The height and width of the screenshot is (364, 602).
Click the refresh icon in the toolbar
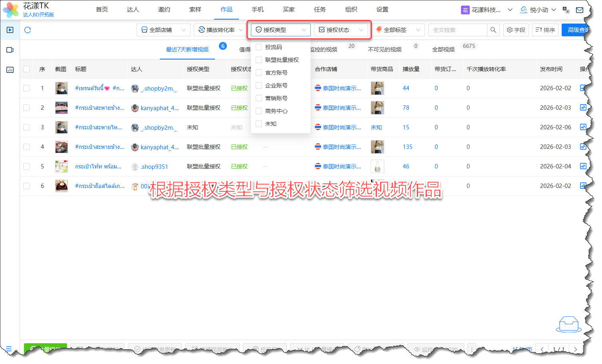pyautogui.click(x=28, y=30)
